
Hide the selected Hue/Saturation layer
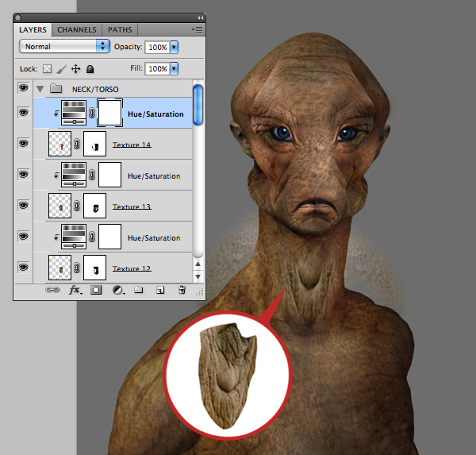pos(23,113)
